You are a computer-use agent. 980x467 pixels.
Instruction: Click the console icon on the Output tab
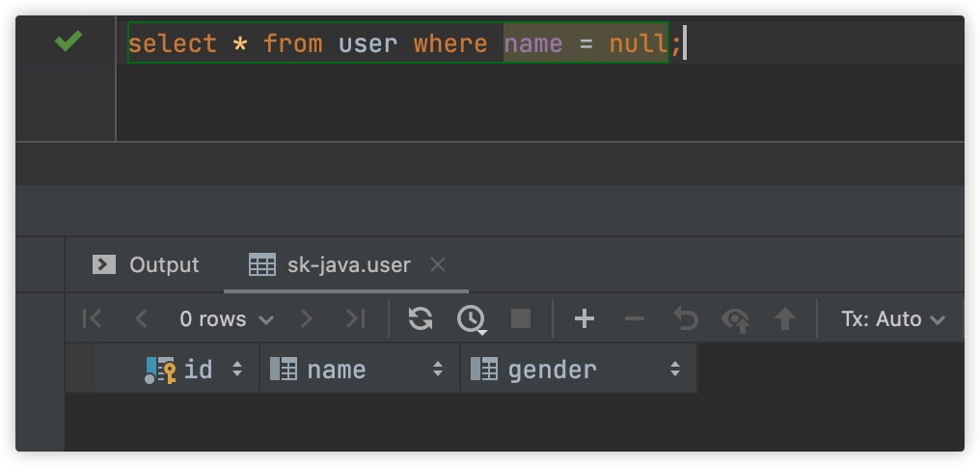click(104, 265)
